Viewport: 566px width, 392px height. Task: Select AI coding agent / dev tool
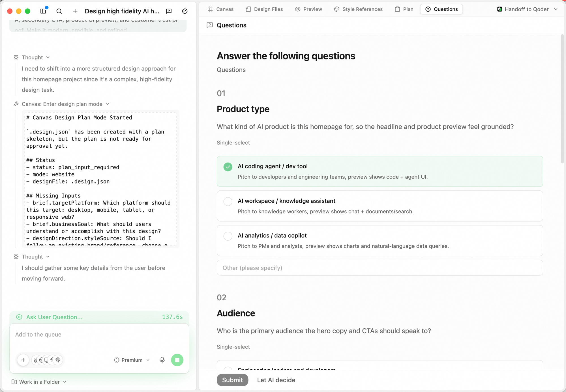coord(380,171)
